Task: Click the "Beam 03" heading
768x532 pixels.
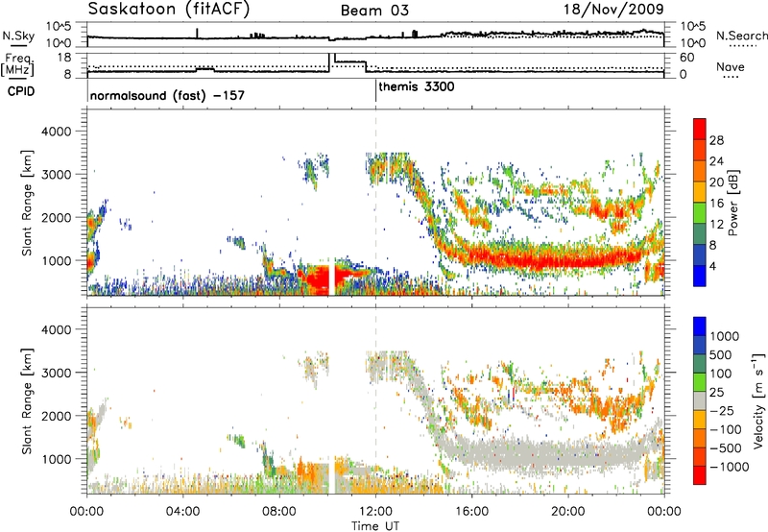Action: pyautogui.click(x=374, y=11)
